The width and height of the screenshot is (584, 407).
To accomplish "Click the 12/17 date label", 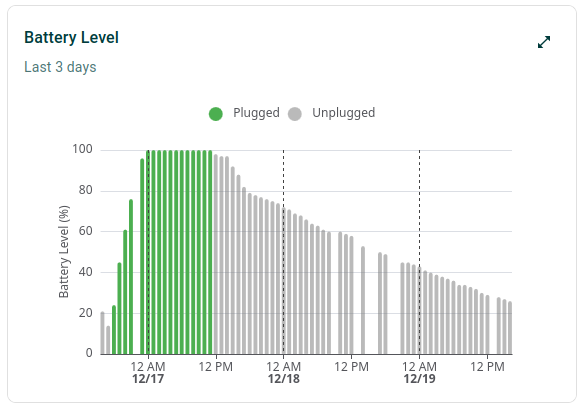I will (x=148, y=379).
